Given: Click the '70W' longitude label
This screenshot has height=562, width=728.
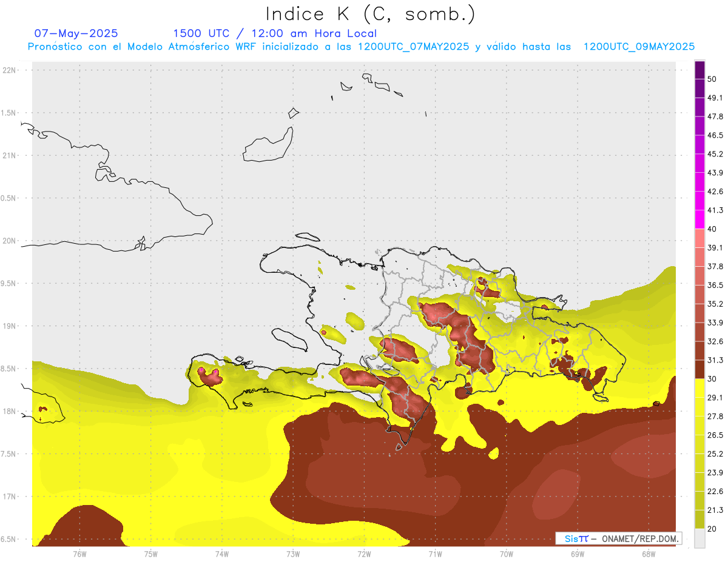Looking at the screenshot, I should coord(507,554).
